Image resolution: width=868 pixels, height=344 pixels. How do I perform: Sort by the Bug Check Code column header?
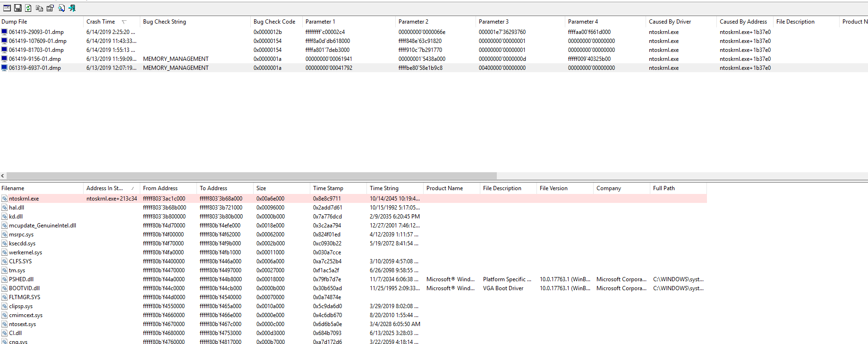pyautogui.click(x=276, y=22)
